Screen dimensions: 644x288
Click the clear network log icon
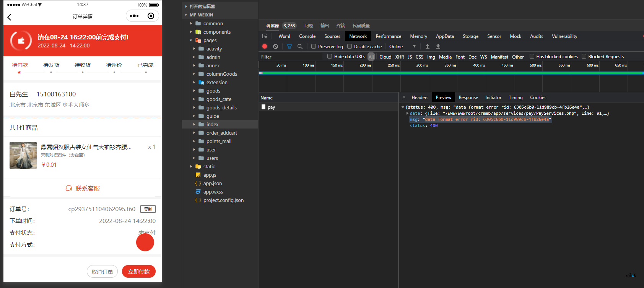click(275, 46)
